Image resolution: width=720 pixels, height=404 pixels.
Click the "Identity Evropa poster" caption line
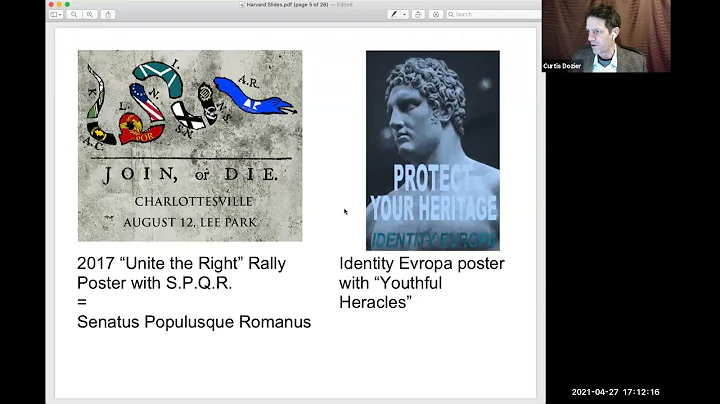coord(422,264)
